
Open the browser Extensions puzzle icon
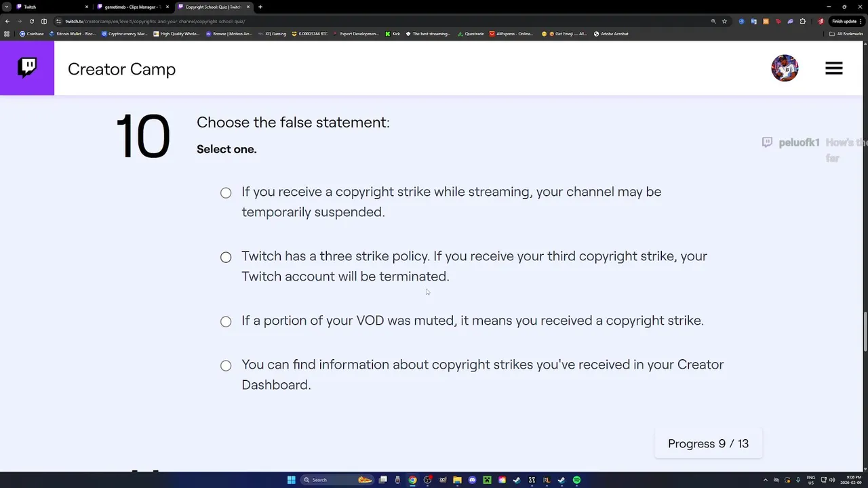pyautogui.click(x=803, y=21)
